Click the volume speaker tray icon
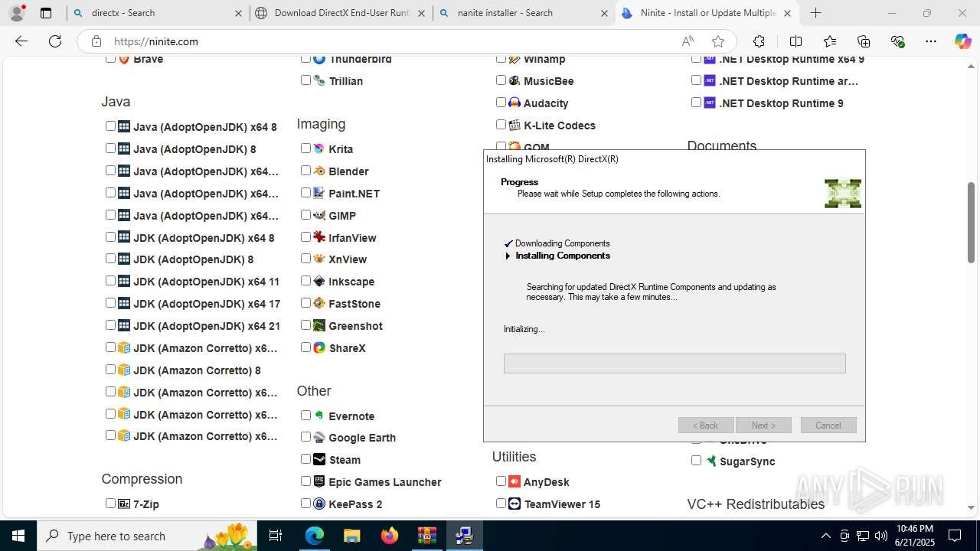This screenshot has width=980, height=551. click(880, 536)
